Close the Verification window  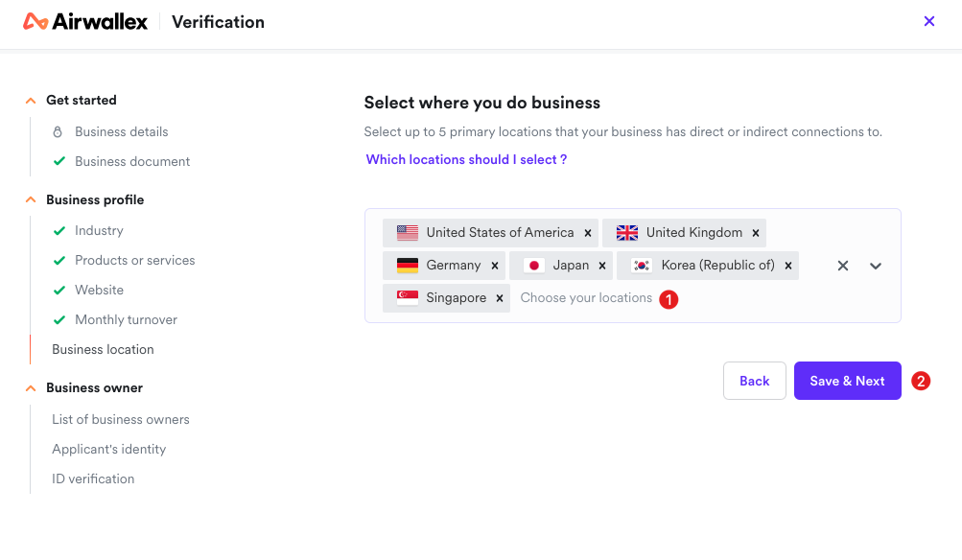click(x=928, y=21)
